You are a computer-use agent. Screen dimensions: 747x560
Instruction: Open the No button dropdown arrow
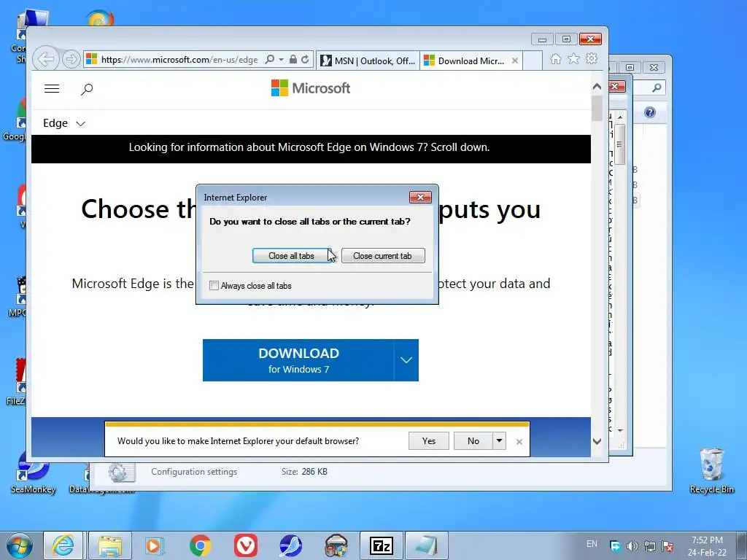pos(499,441)
